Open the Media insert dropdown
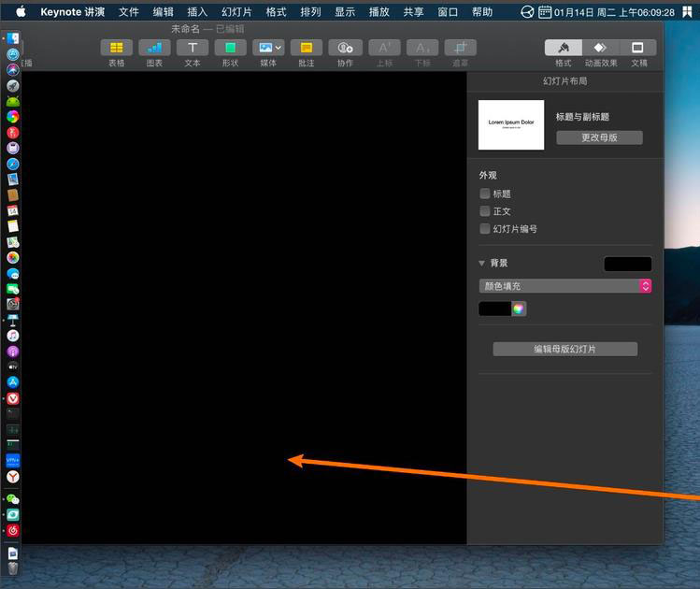700x589 pixels. click(x=268, y=48)
